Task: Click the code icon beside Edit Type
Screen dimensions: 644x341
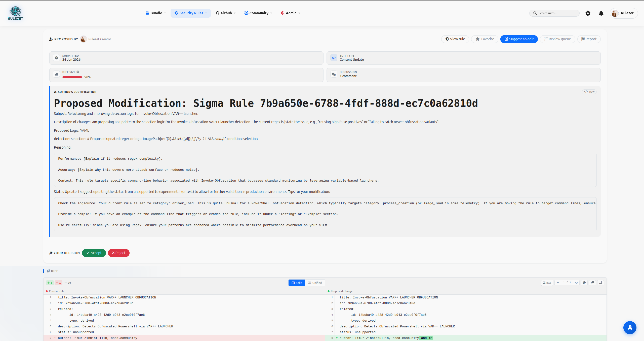Action: 334,58
